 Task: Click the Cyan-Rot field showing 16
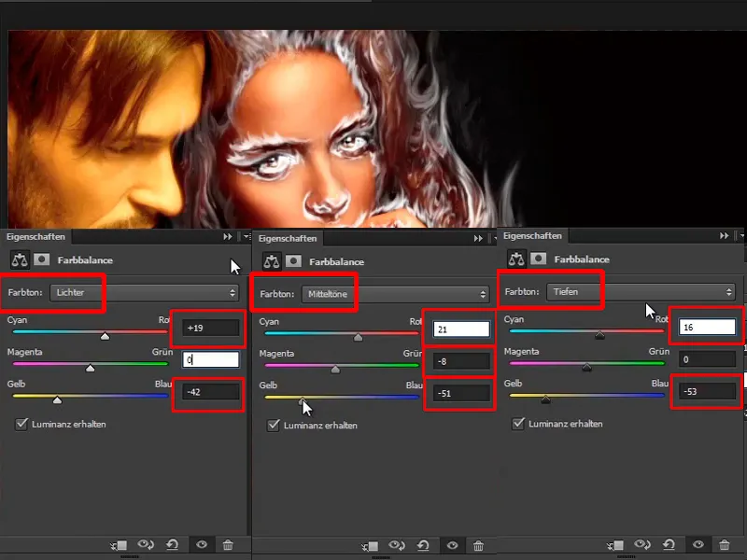(x=707, y=328)
